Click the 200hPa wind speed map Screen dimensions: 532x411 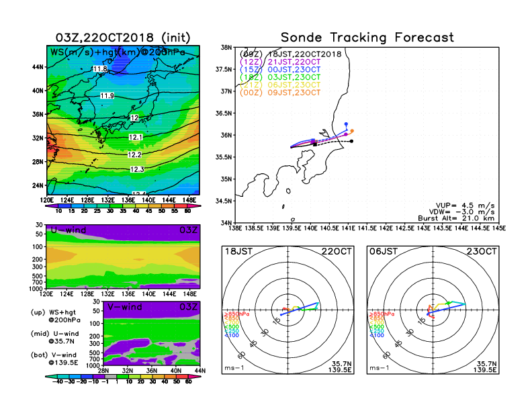(123, 120)
